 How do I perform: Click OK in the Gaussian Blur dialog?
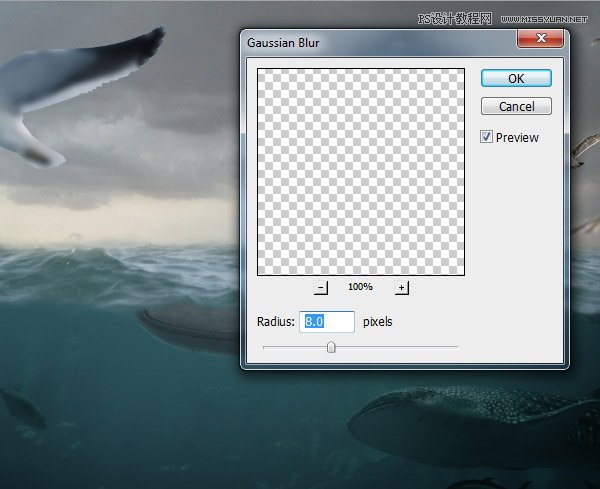(x=515, y=78)
